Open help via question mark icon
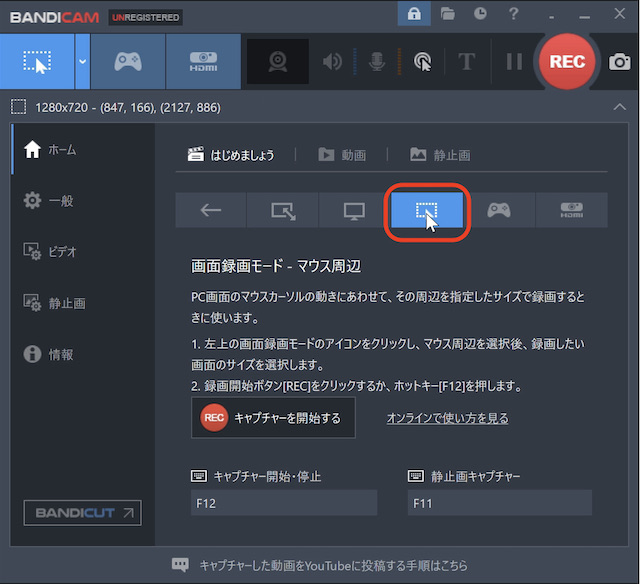This screenshot has width=640, height=584. (513, 14)
